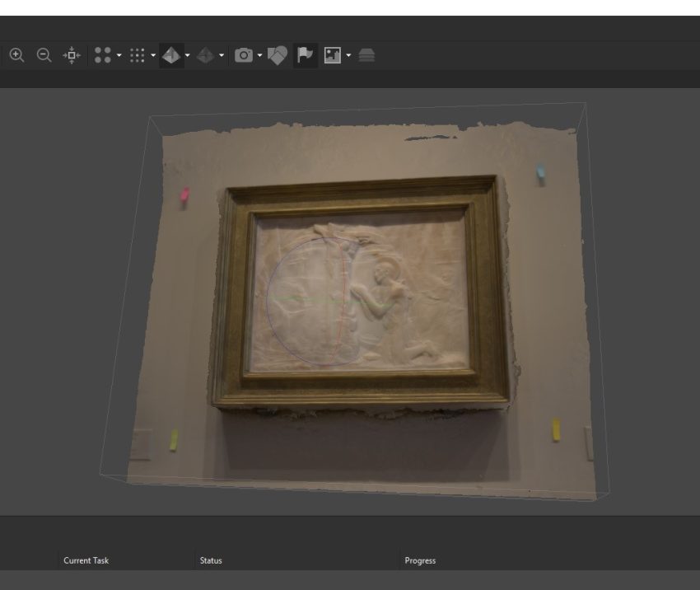Click the stacked layers icon in toolbar
Screen dimensions: 700x590
(366, 55)
